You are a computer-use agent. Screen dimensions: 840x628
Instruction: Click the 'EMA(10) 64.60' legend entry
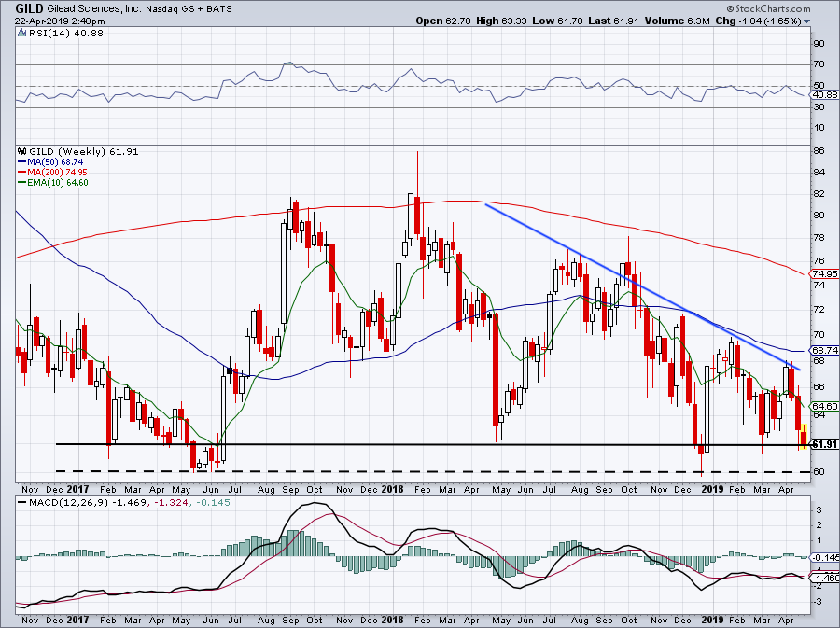pyautogui.click(x=58, y=183)
